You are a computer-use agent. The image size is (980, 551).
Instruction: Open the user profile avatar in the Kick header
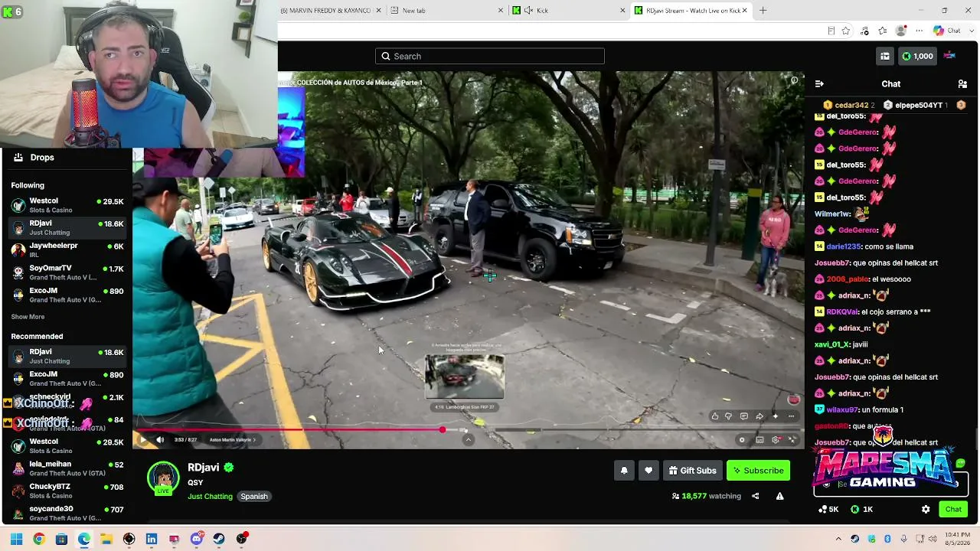coord(949,56)
